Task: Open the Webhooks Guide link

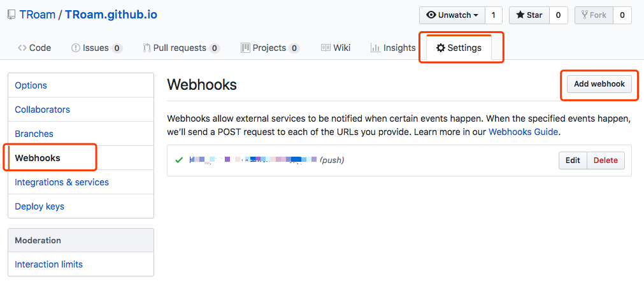Action: pos(523,132)
